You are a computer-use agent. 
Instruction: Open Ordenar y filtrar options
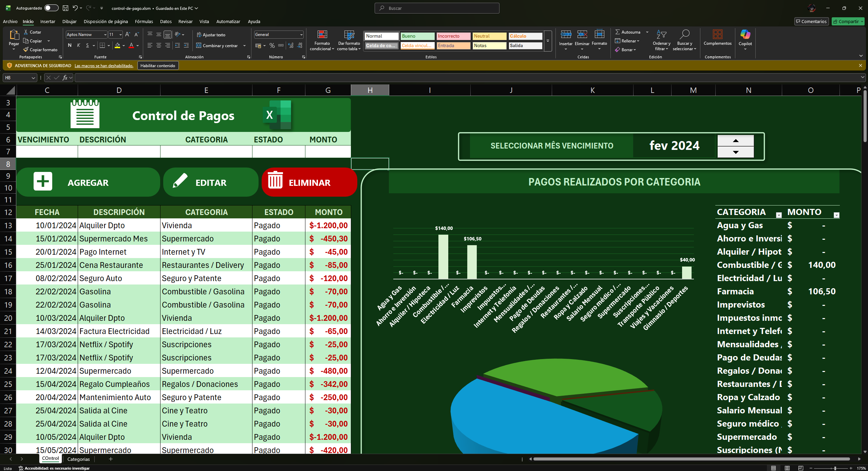(661, 40)
